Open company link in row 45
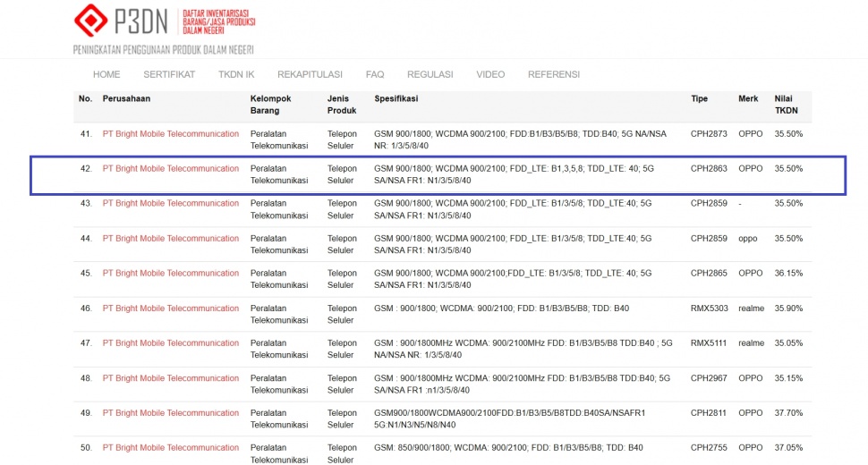 (x=171, y=273)
